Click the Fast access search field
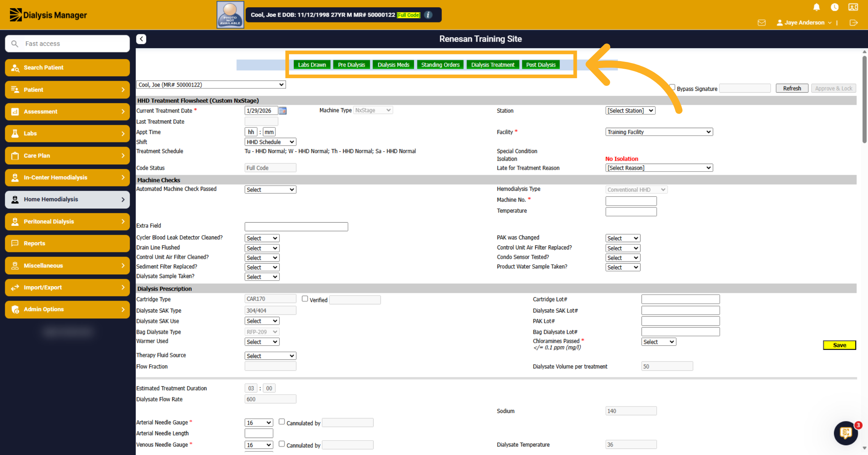Screen dimensions: 868x455 tap(67, 44)
